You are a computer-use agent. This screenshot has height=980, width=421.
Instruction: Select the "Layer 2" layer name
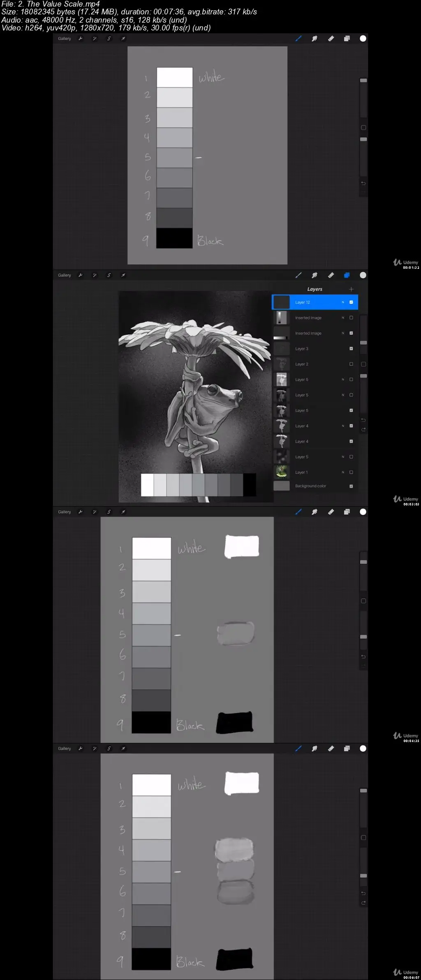click(x=302, y=364)
